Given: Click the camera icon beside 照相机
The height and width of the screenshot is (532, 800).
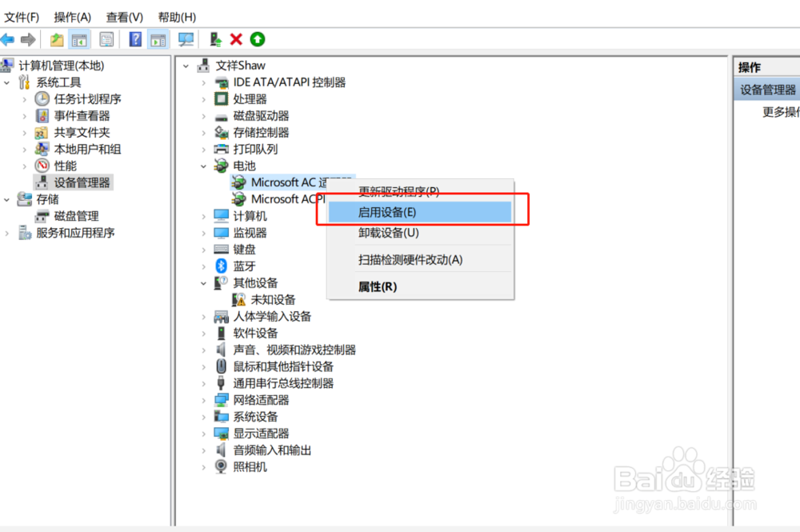Looking at the screenshot, I should (220, 466).
